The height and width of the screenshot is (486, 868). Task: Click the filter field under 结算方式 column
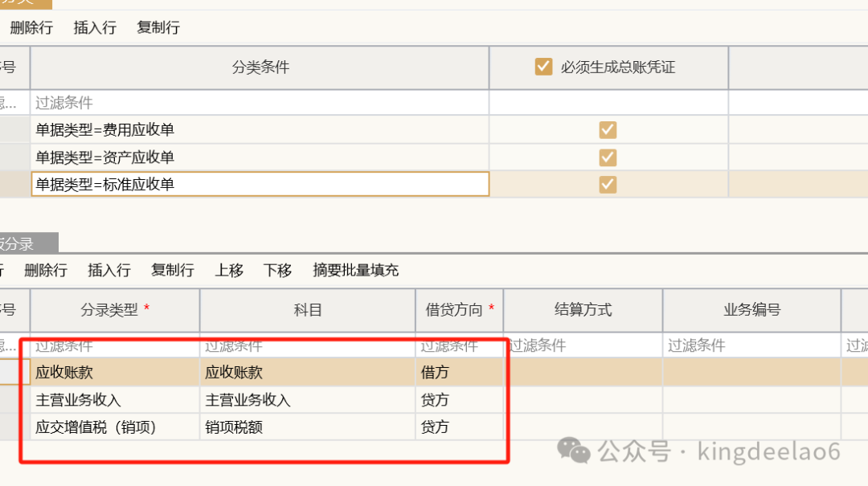point(583,345)
